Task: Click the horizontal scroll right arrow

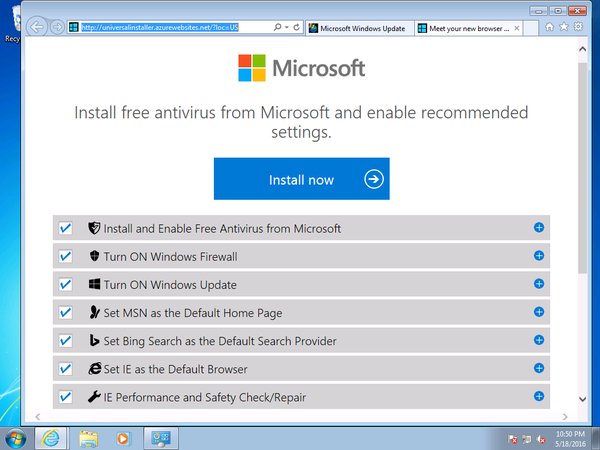Action: pos(565,417)
